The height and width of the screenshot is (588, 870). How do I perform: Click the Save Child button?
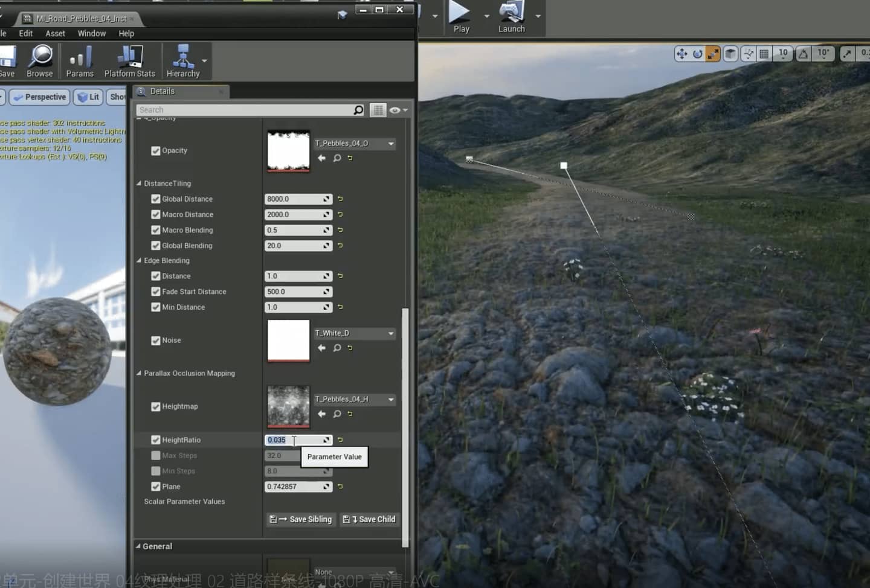click(x=369, y=519)
